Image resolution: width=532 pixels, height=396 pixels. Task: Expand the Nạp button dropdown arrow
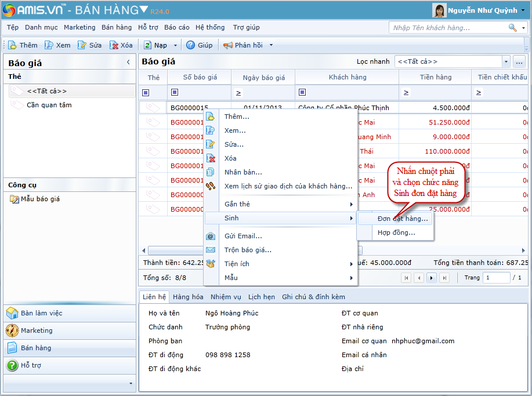[173, 45]
